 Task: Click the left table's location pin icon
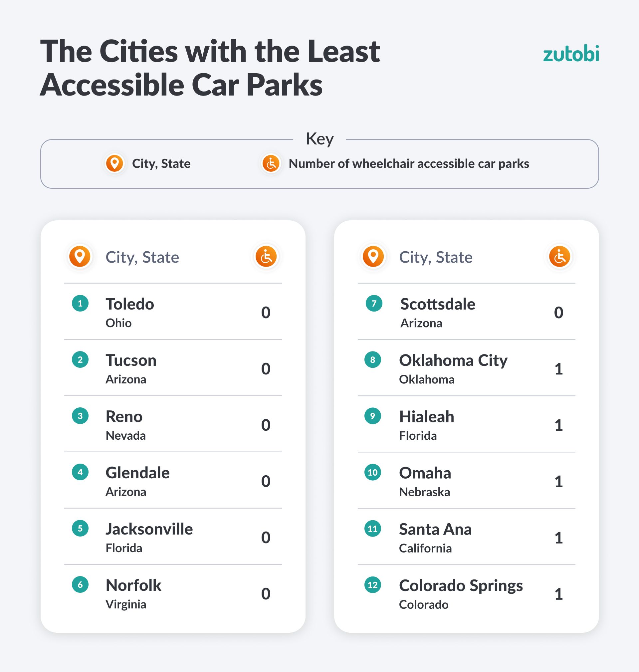pyautogui.click(x=80, y=257)
